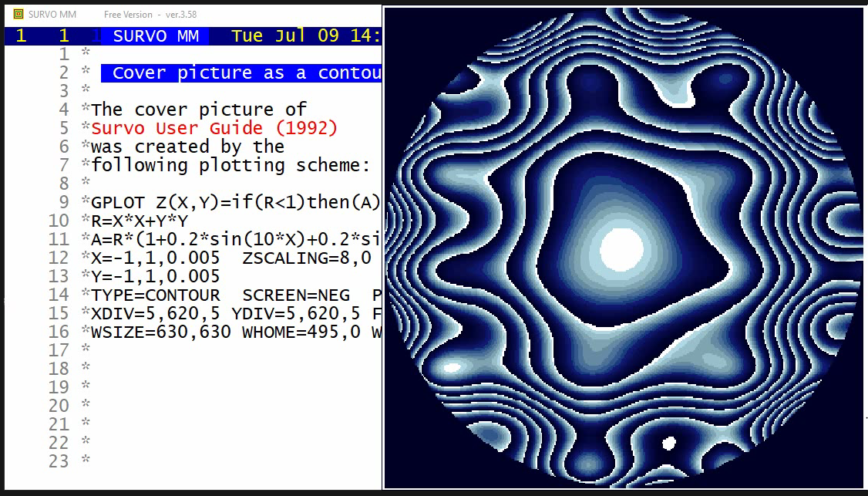Click line number 20 in edit field

(59, 407)
